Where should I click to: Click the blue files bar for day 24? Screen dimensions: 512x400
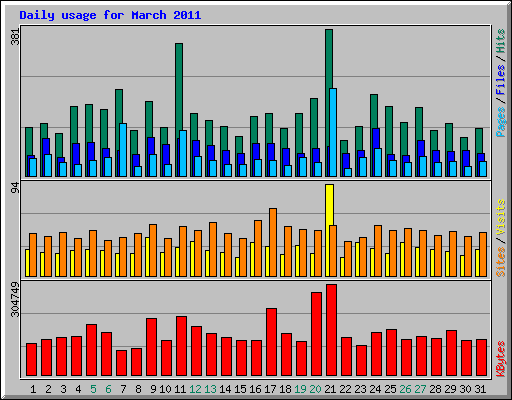pyautogui.click(x=376, y=138)
